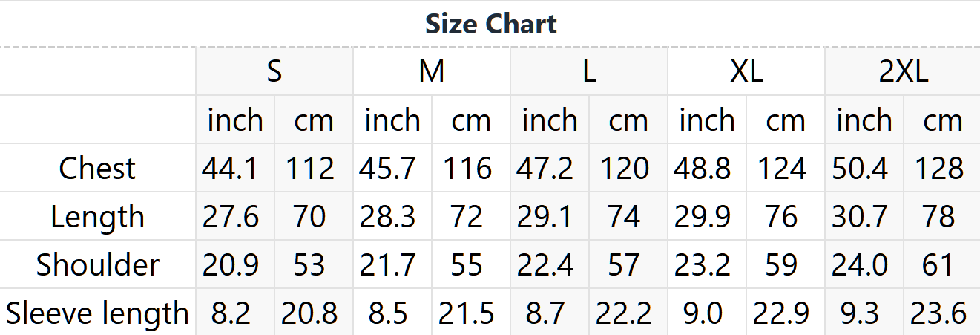
Task: Select the 2XL size column header
Action: pos(903,71)
